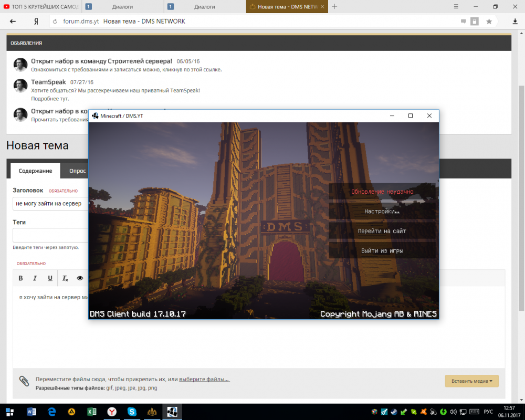
Task: Switch input language via 'РУС' indicator
Action: [x=488, y=412]
